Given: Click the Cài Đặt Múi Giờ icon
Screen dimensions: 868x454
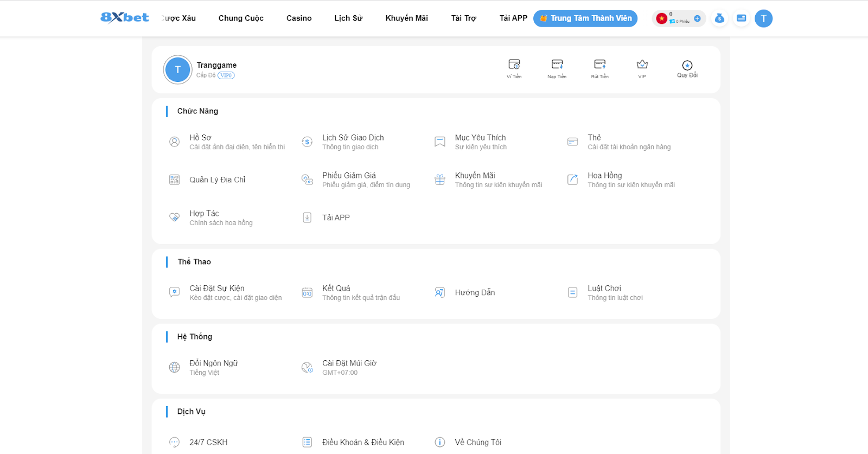Looking at the screenshot, I should (307, 367).
